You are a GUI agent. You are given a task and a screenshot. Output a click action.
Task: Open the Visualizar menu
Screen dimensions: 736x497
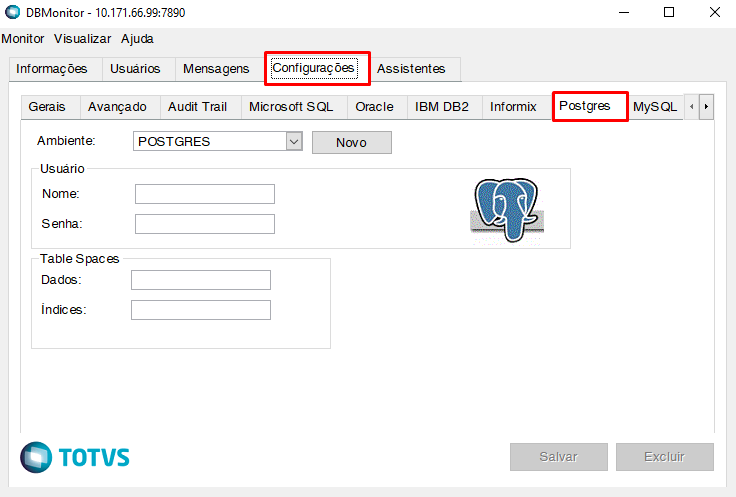(x=83, y=38)
